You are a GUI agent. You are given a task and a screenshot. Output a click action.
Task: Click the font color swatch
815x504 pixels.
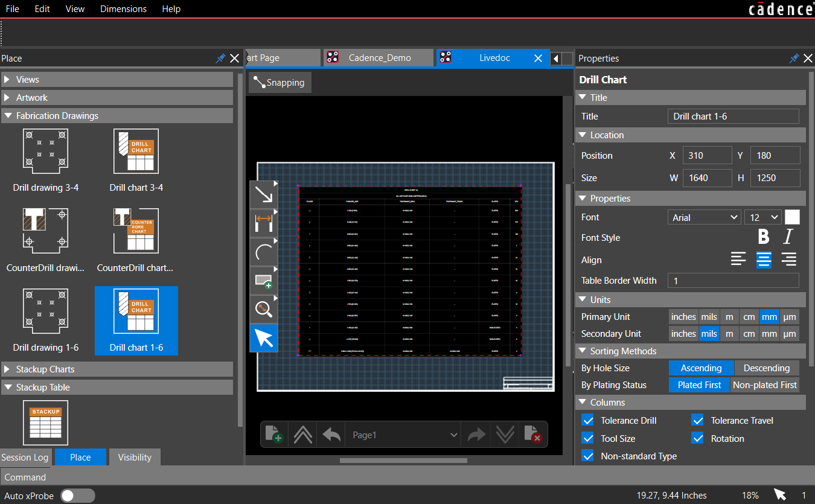pos(792,217)
